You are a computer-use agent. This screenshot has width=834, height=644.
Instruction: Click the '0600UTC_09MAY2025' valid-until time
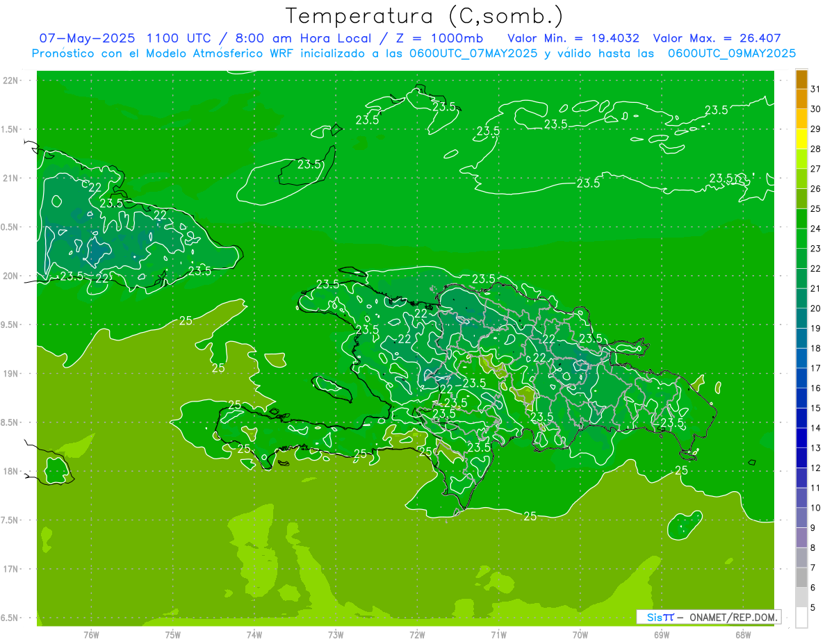pos(731,53)
